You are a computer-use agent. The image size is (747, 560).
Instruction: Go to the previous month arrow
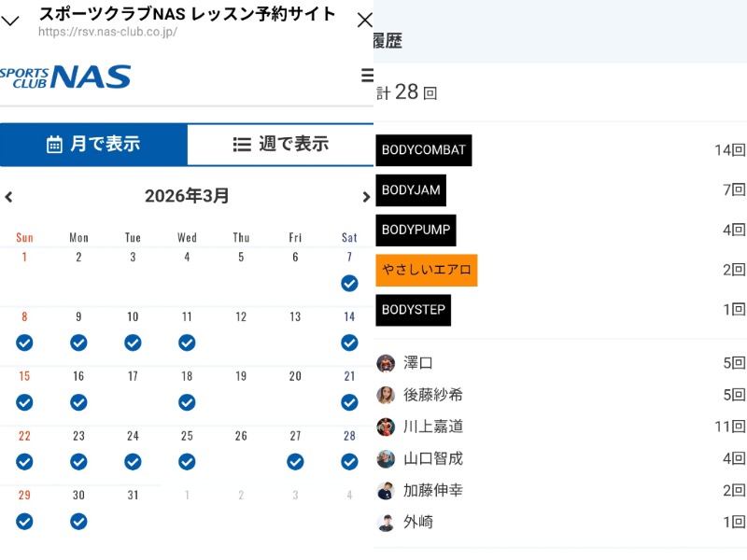point(9,197)
